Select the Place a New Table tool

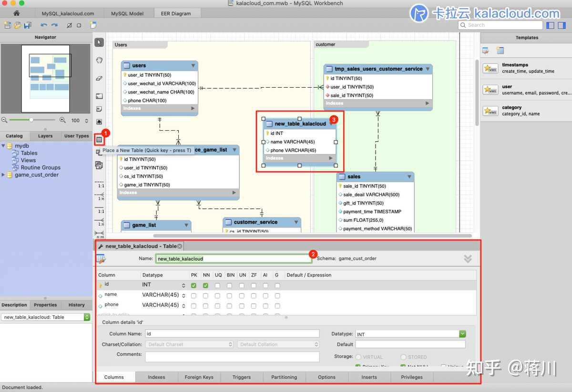(100, 138)
